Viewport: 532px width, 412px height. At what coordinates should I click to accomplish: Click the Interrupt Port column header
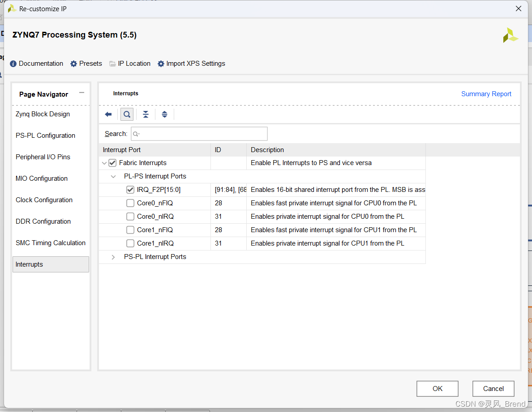point(154,150)
